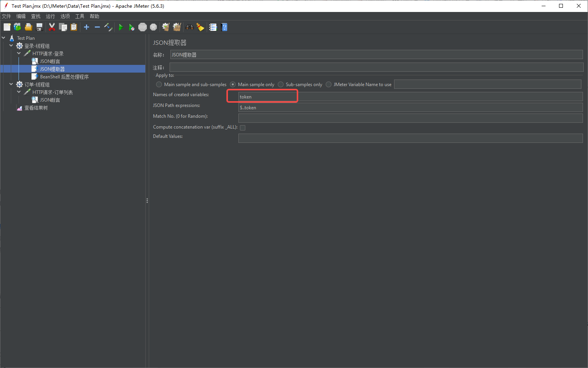Click gear icon of 登录-线程组
The height and width of the screenshot is (368, 588).
pos(19,46)
